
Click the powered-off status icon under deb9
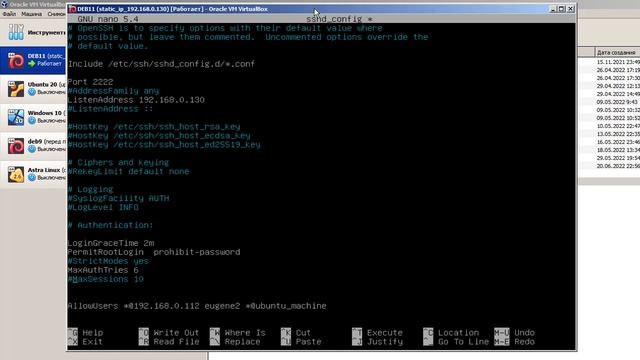(32, 149)
